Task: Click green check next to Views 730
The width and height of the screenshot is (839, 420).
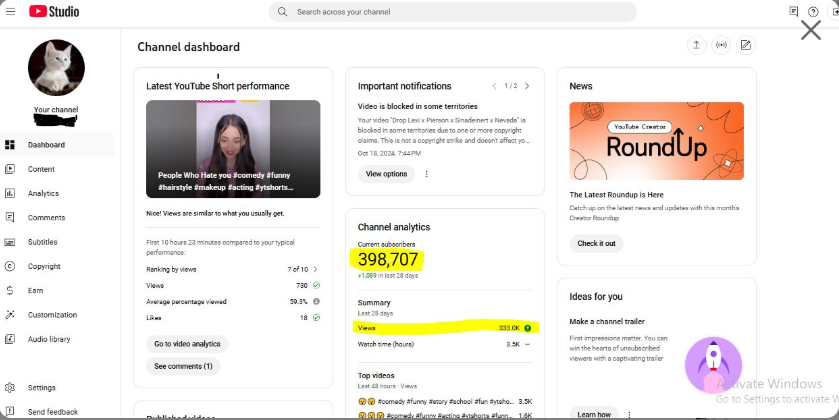Action: (x=316, y=285)
